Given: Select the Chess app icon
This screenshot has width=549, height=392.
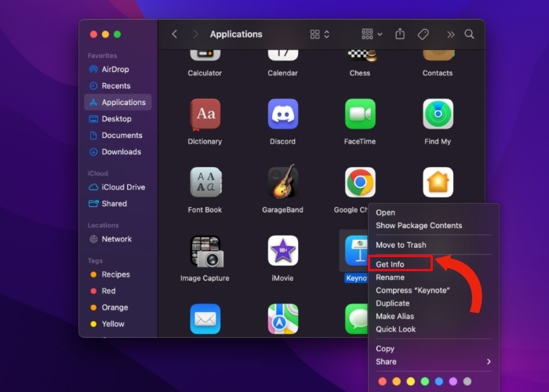Looking at the screenshot, I should point(362,56).
